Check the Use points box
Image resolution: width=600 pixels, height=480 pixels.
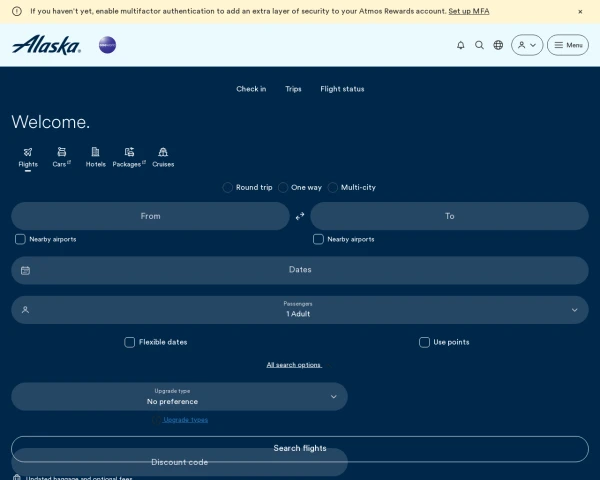424,342
